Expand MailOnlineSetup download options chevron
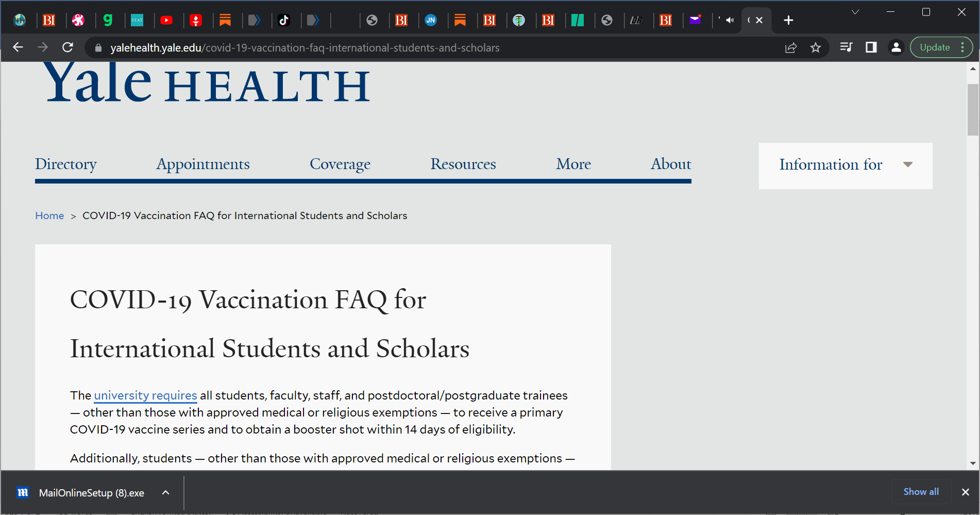Image resolution: width=980 pixels, height=515 pixels. (x=165, y=493)
